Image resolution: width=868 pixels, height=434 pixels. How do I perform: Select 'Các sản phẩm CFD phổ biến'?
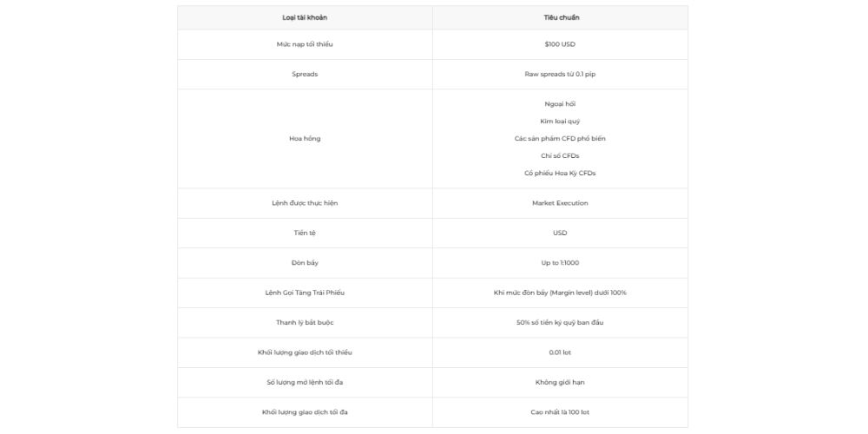click(560, 138)
